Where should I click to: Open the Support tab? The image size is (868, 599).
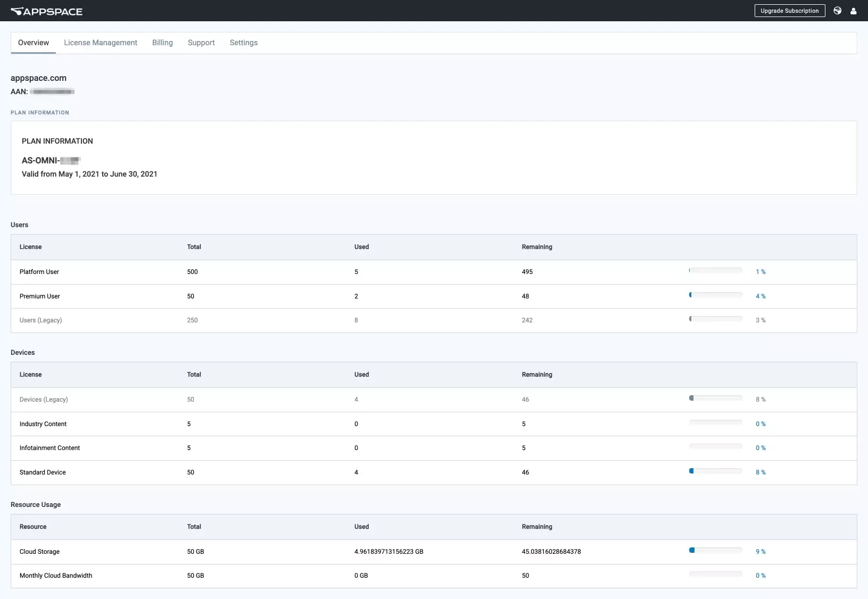[201, 43]
